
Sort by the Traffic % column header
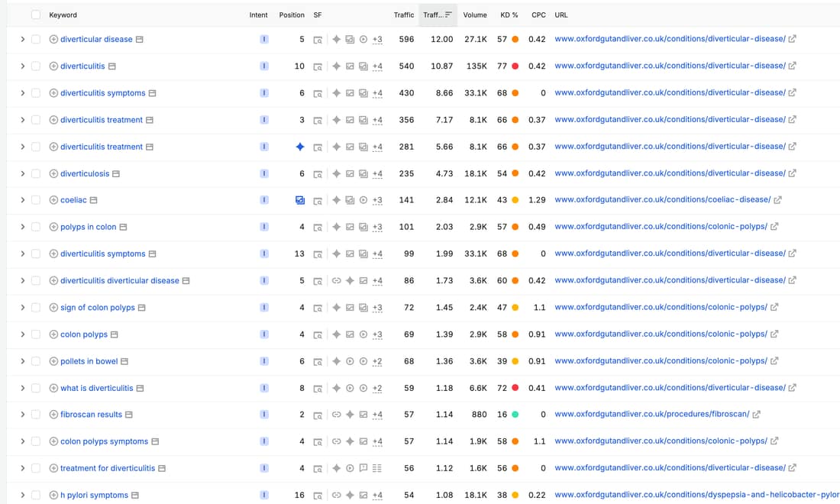pos(438,15)
